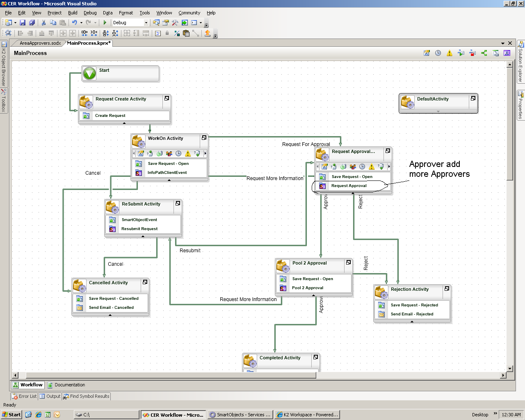Click the Toolbox hammer and wrench icon
The height and width of the screenshot is (420, 525).
coord(175,23)
